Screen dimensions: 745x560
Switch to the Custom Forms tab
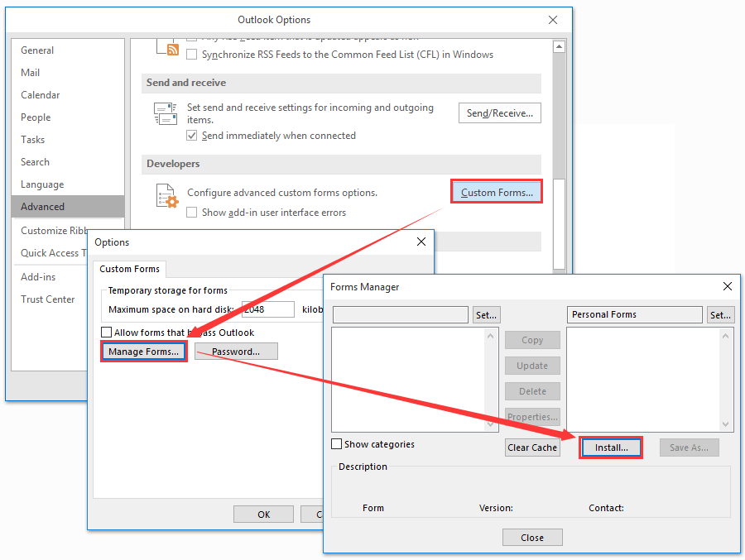(x=129, y=269)
